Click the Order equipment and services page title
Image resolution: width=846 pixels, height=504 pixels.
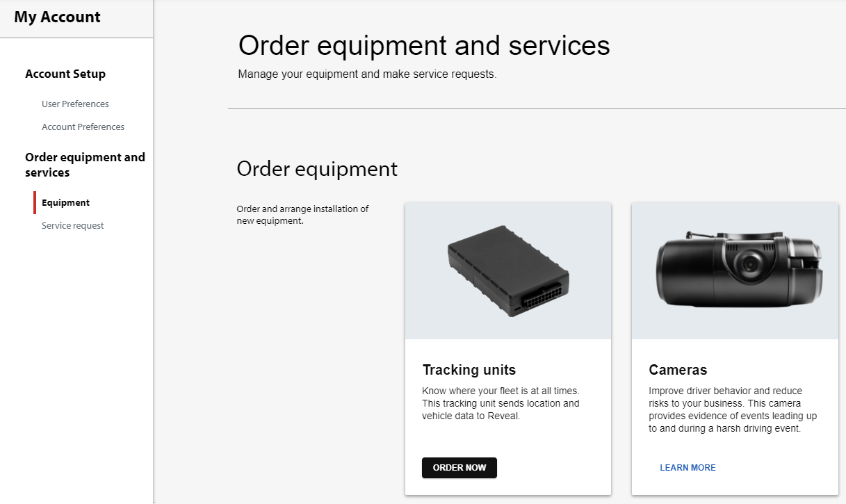pos(424,45)
